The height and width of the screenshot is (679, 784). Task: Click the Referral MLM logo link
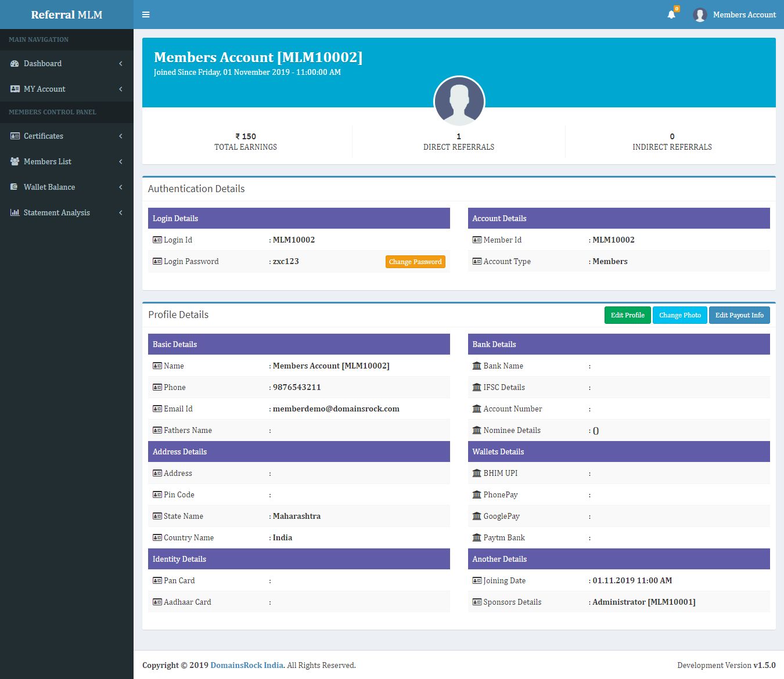[67, 15]
